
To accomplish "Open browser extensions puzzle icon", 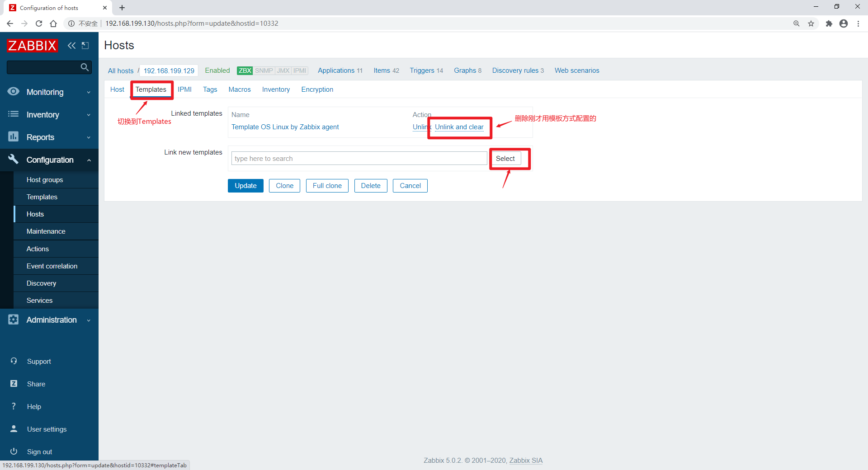I will (829, 23).
